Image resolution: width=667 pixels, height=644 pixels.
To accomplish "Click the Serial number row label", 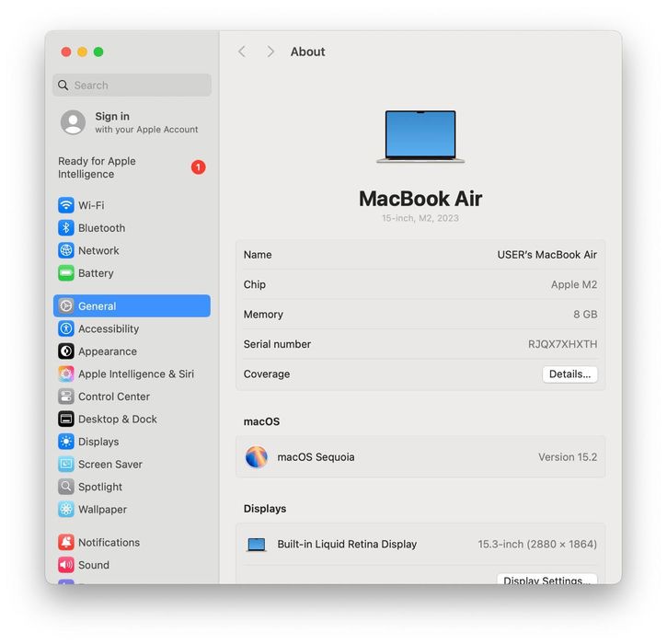I will pos(277,344).
